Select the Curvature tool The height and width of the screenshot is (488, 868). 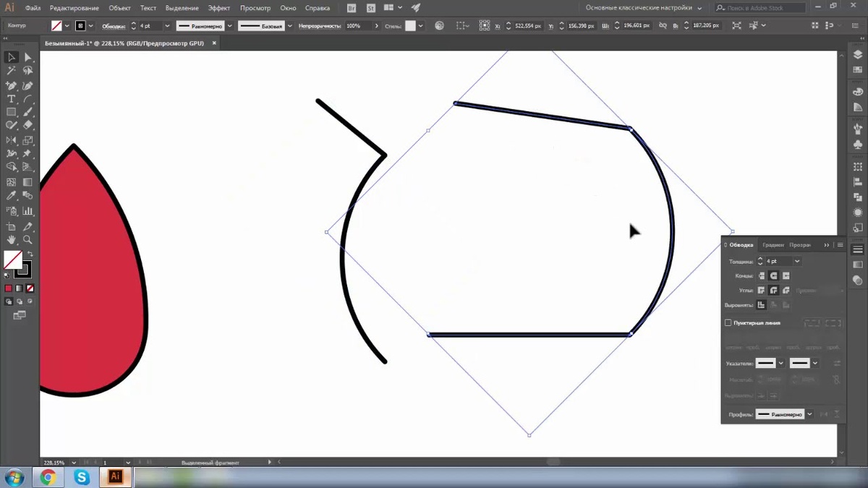click(27, 85)
